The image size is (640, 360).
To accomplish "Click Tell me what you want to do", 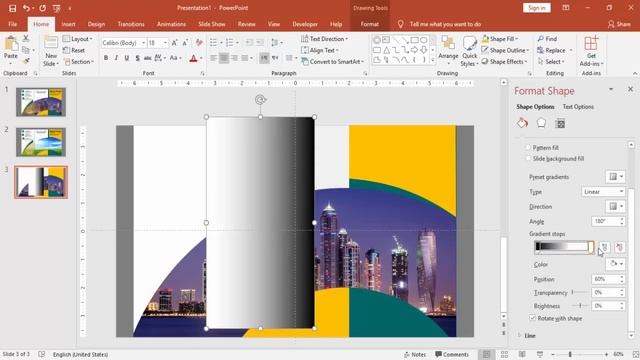I will coord(445,24).
